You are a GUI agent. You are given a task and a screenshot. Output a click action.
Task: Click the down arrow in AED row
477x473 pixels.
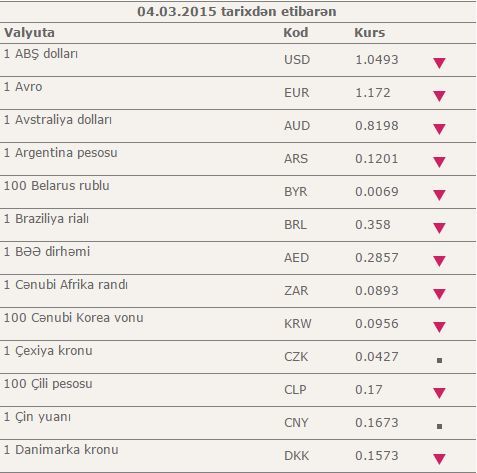(x=439, y=261)
